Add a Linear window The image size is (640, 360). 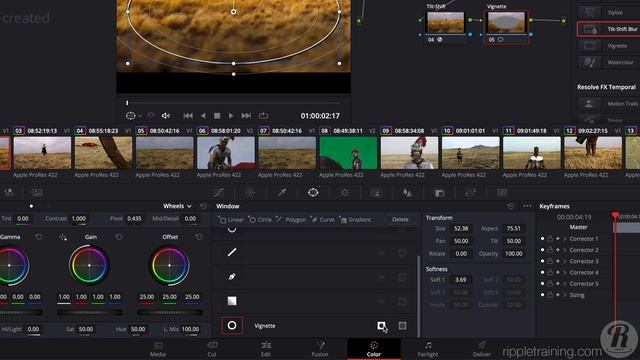tap(231, 220)
